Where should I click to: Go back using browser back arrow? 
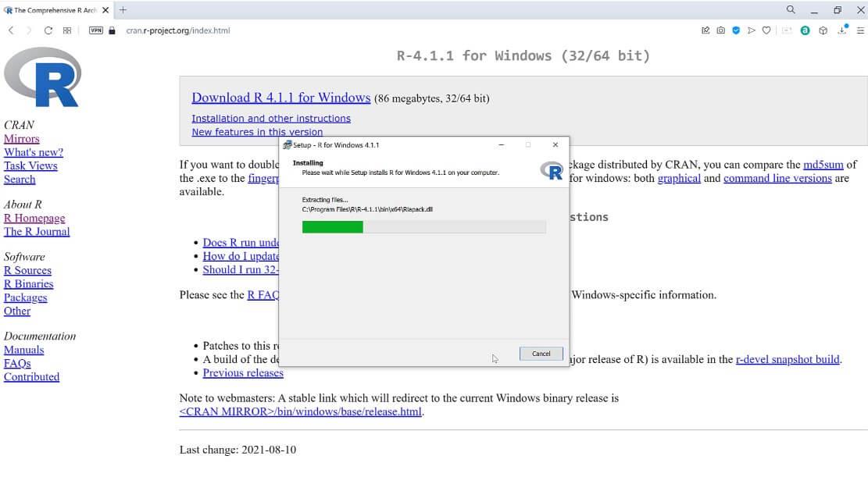pos(11,30)
